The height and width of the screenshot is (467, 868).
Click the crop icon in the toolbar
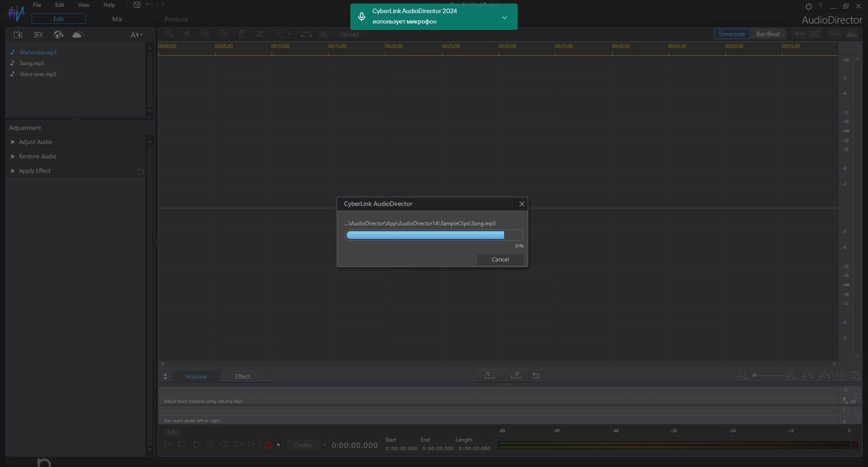click(x=259, y=34)
